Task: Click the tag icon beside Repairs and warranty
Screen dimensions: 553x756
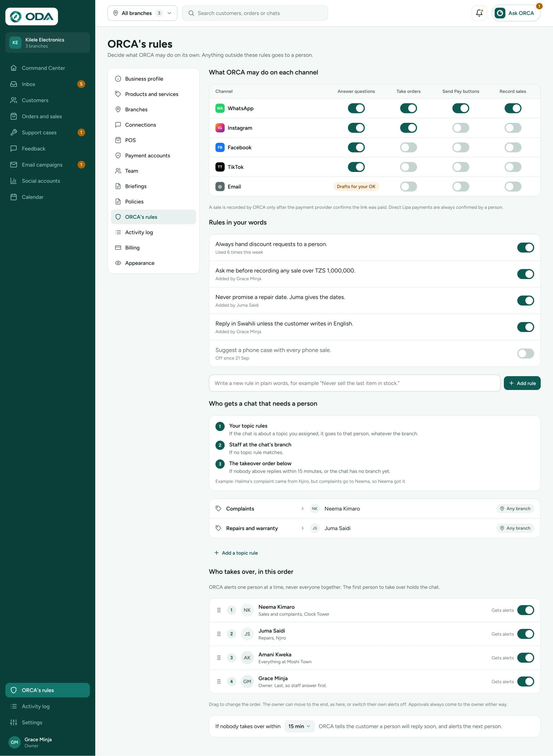Action: pos(219,528)
